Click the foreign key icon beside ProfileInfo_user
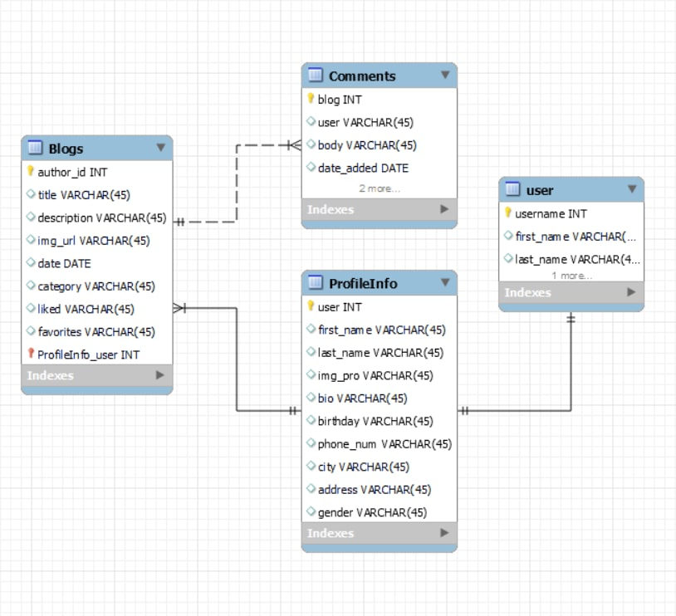The image size is (676, 616). (31, 354)
